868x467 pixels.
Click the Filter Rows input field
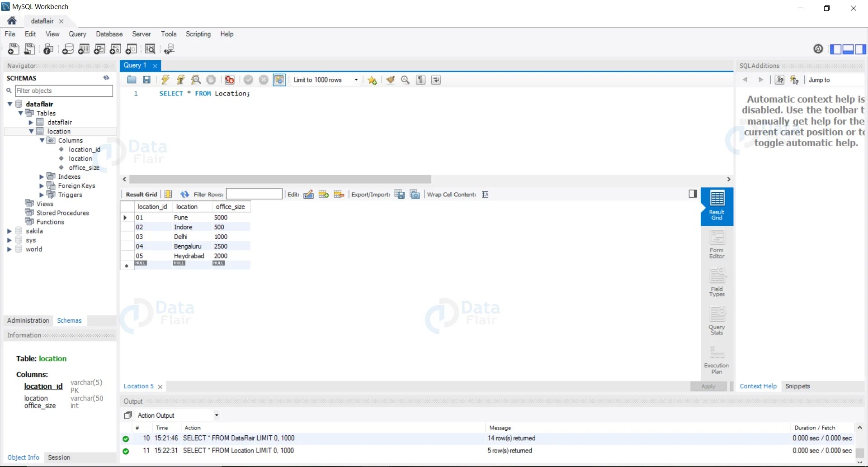[254, 194]
